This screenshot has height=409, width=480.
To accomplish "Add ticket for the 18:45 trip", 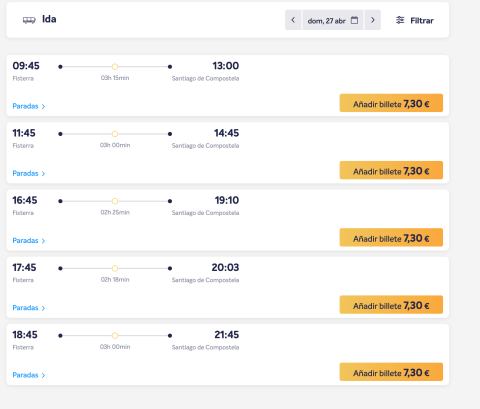I will click(x=391, y=372).
